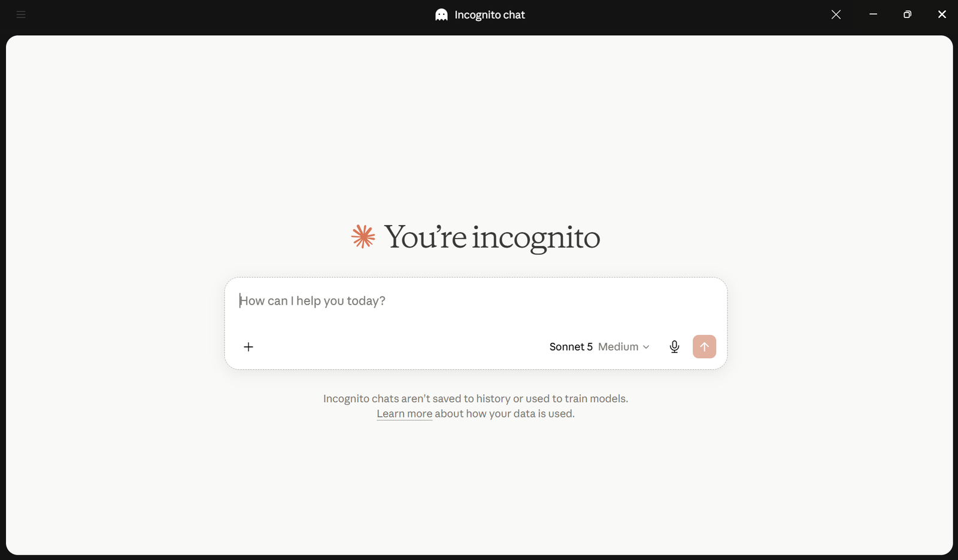Open the hamburger sidebar menu

tap(21, 14)
